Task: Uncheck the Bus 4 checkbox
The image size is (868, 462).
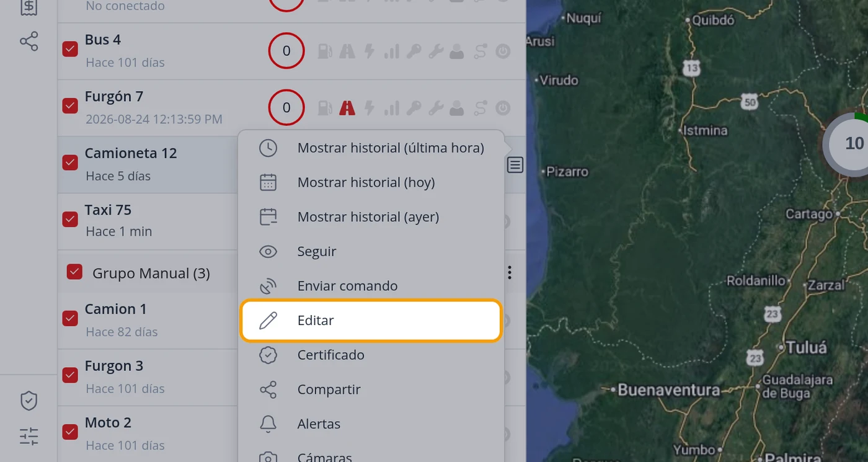Action: 70,49
